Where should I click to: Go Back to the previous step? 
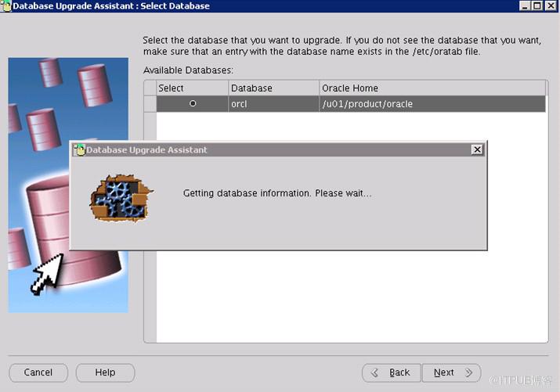(x=392, y=372)
